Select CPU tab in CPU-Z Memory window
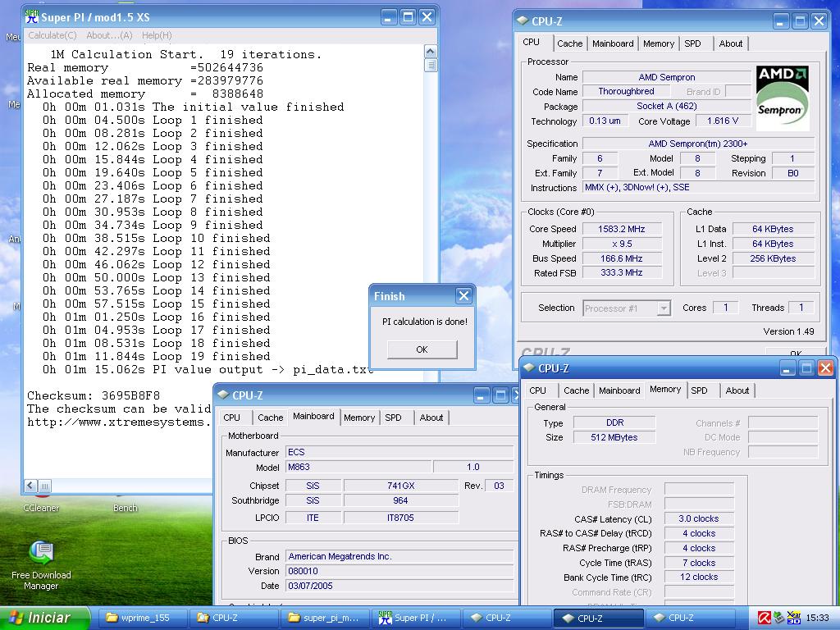 pyautogui.click(x=537, y=390)
